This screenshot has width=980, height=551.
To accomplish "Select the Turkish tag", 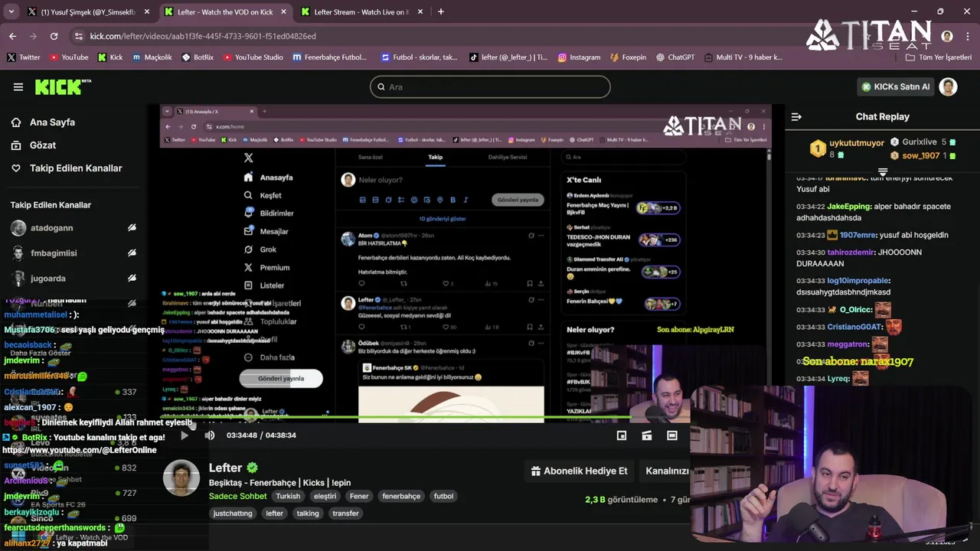I will 288,496.
